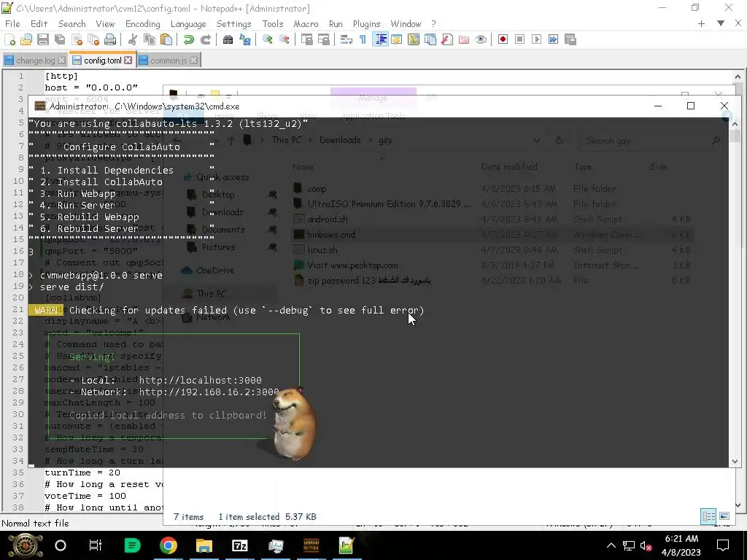Save the current config.toml file

coord(43,39)
